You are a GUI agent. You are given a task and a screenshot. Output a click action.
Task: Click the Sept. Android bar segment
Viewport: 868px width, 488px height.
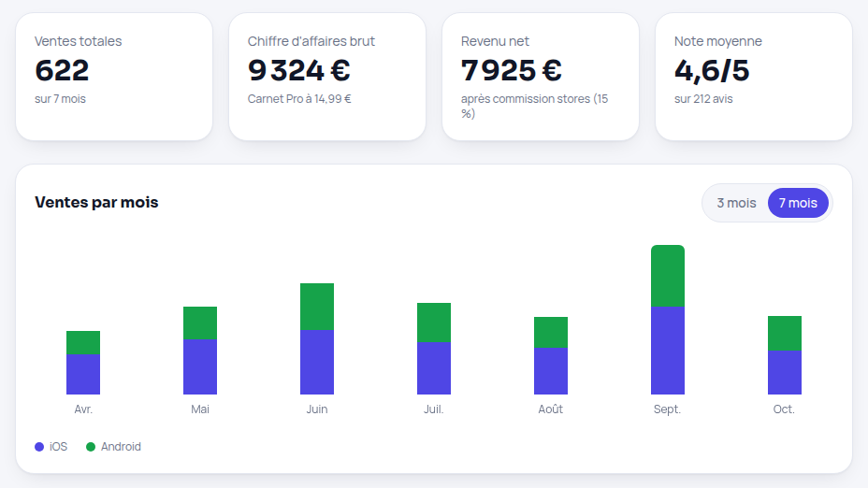pyautogui.click(x=668, y=276)
